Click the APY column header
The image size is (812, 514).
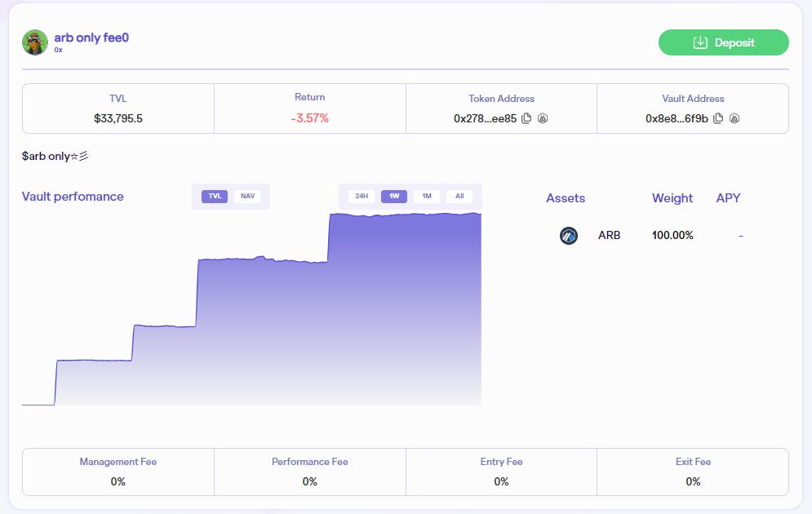pyautogui.click(x=728, y=198)
